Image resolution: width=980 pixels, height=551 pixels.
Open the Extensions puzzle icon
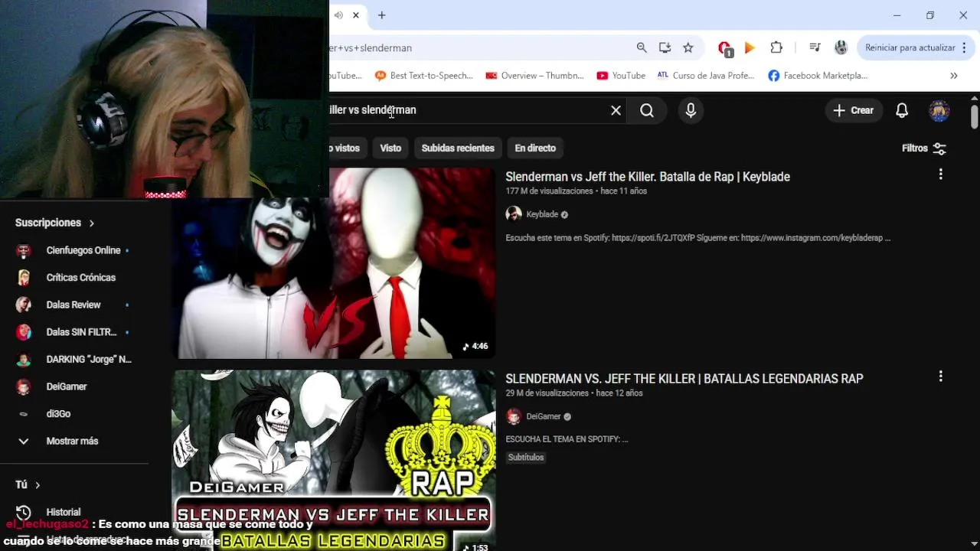(x=776, y=47)
